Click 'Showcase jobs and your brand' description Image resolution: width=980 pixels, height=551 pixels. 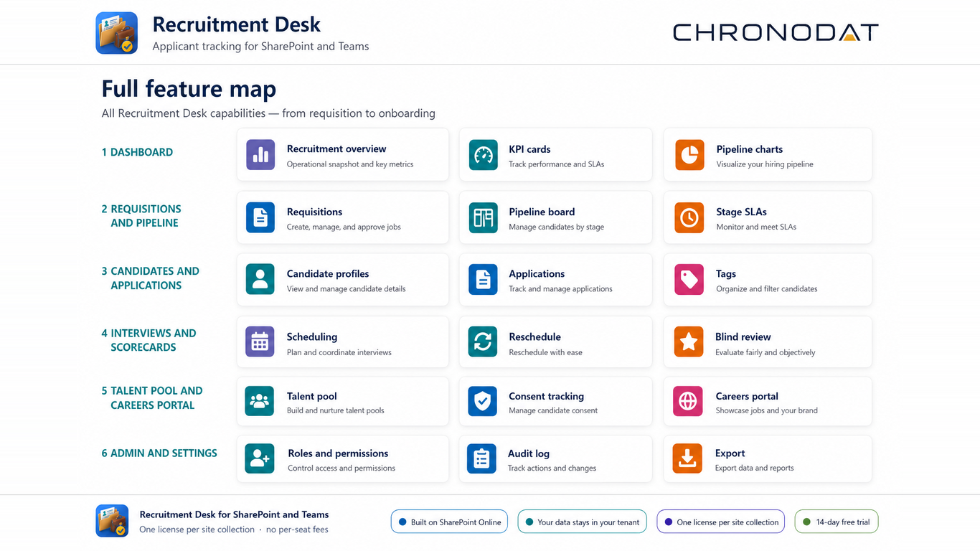tap(766, 410)
